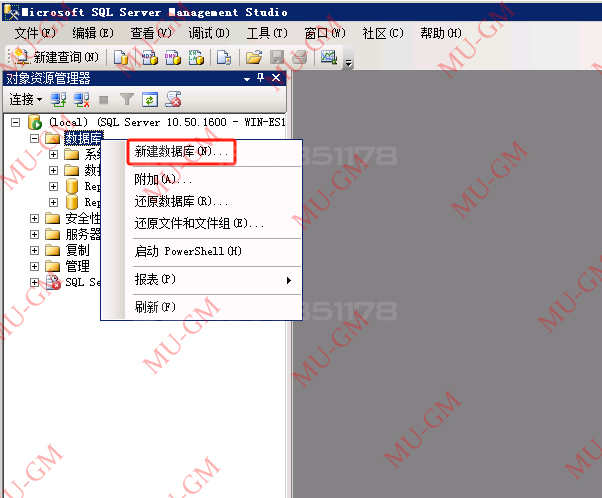Image resolution: width=602 pixels, height=498 pixels.
Task: Click the Open File folder icon
Action: coord(254,58)
